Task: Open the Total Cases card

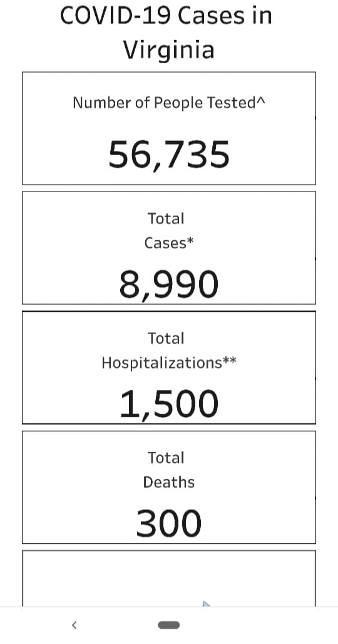Action: (169, 248)
